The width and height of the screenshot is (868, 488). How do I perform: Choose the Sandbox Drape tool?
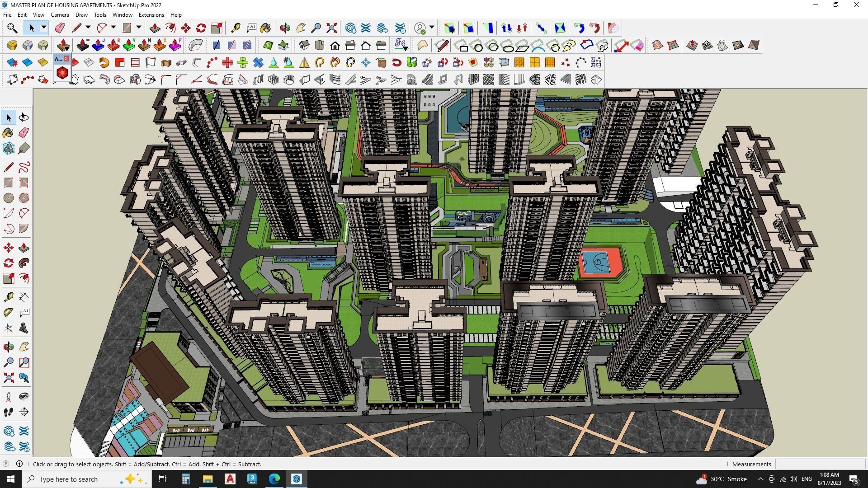tap(722, 45)
